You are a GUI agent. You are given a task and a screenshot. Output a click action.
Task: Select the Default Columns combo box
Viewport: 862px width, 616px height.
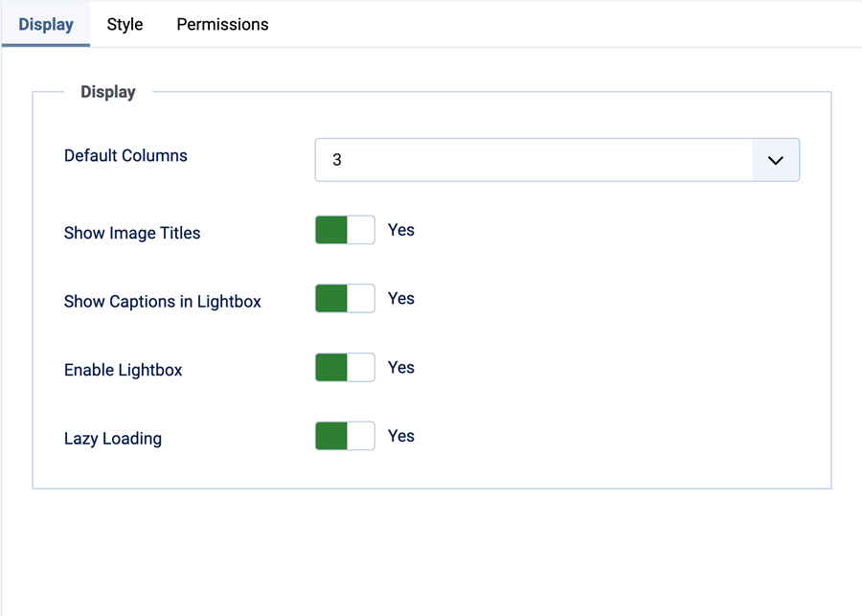pyautogui.click(x=557, y=159)
